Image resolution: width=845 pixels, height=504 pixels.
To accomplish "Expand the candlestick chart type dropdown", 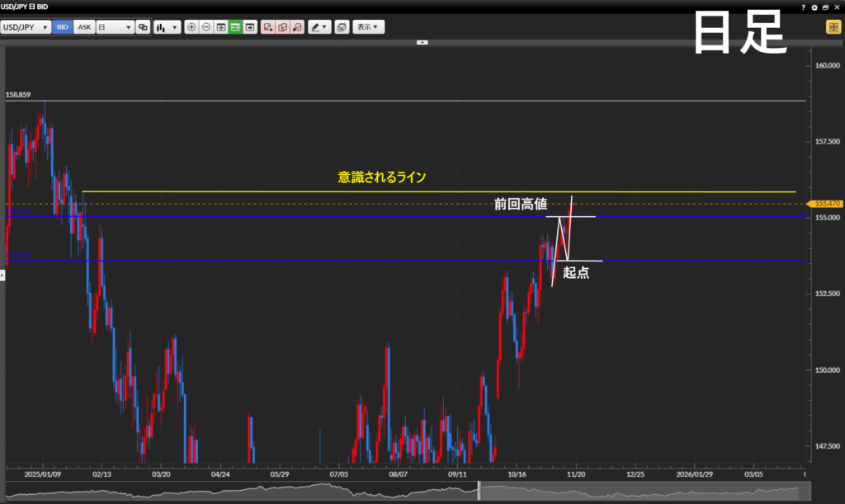I will 167,27.
